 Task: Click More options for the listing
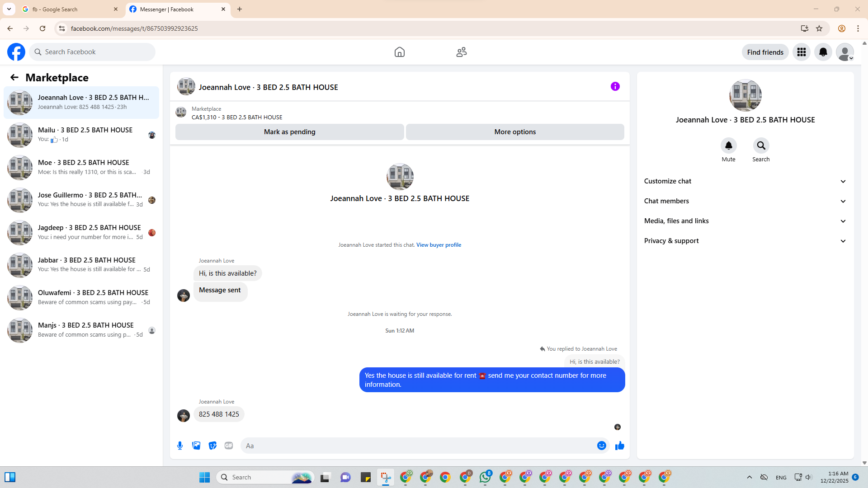pyautogui.click(x=515, y=132)
